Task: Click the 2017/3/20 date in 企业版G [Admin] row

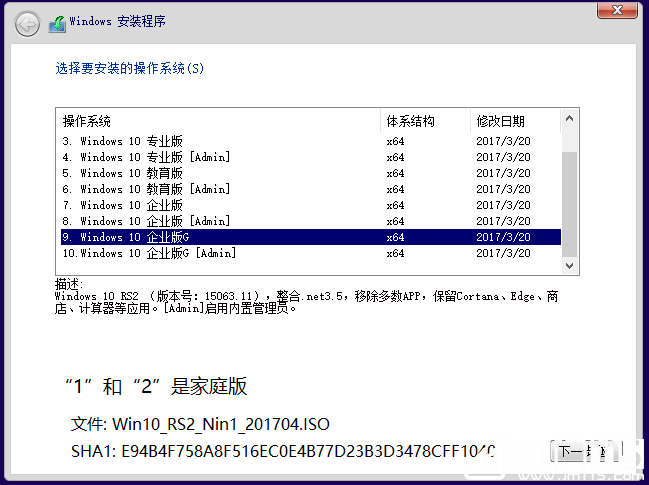Action: coord(503,253)
